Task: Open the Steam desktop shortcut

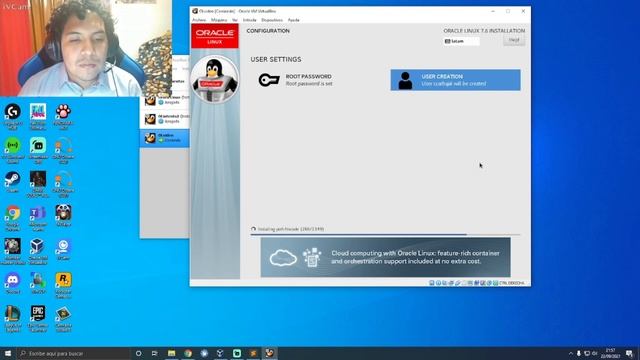Action: point(13,182)
